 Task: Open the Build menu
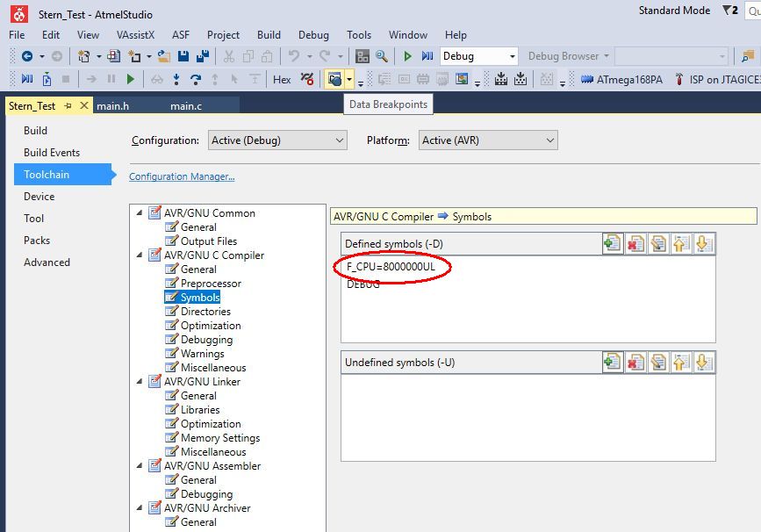pyautogui.click(x=269, y=35)
